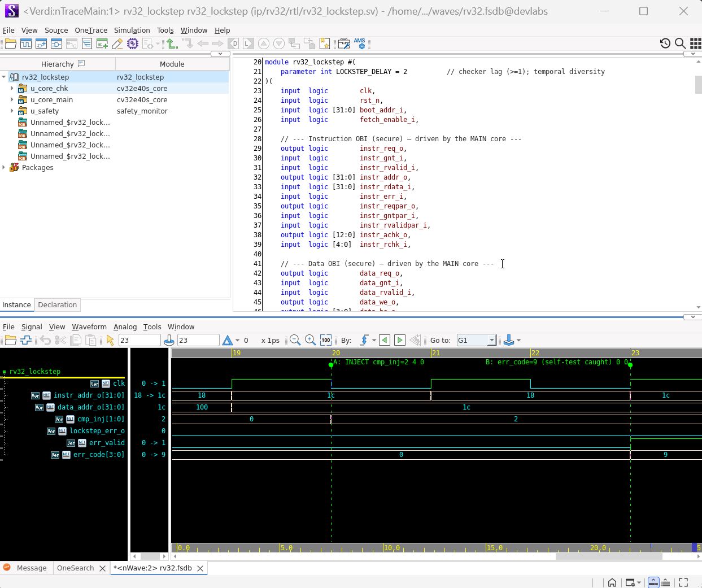The width and height of the screenshot is (702, 588).
Task: Click the blue delta triangle icon
Action: pyautogui.click(x=228, y=340)
